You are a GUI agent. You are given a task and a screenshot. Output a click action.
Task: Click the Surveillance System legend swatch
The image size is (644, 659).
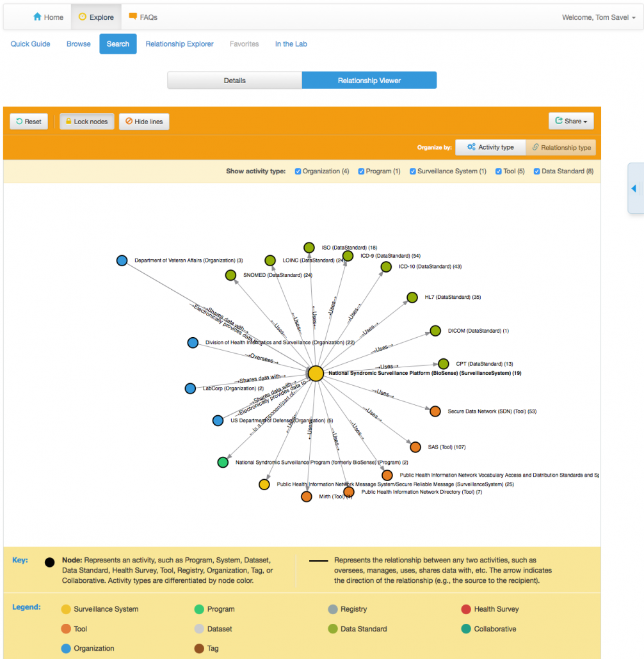[x=66, y=609]
